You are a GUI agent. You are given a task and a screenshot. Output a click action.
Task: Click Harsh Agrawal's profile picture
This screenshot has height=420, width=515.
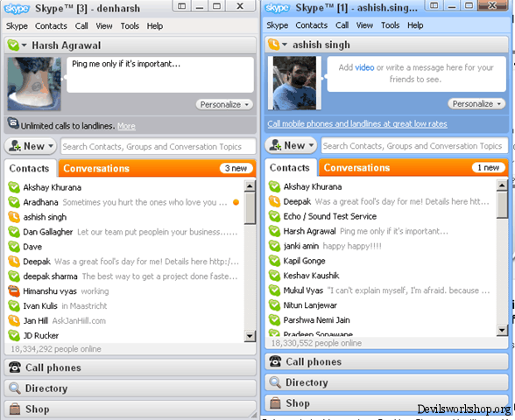point(34,84)
